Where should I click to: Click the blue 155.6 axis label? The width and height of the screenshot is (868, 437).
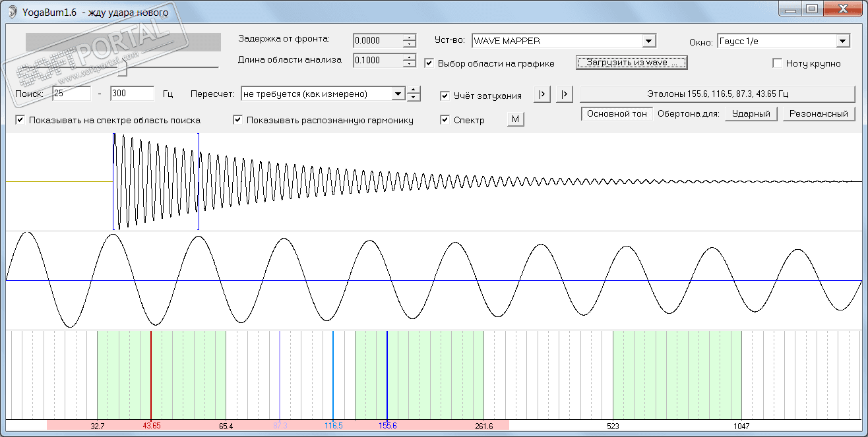pyautogui.click(x=388, y=426)
